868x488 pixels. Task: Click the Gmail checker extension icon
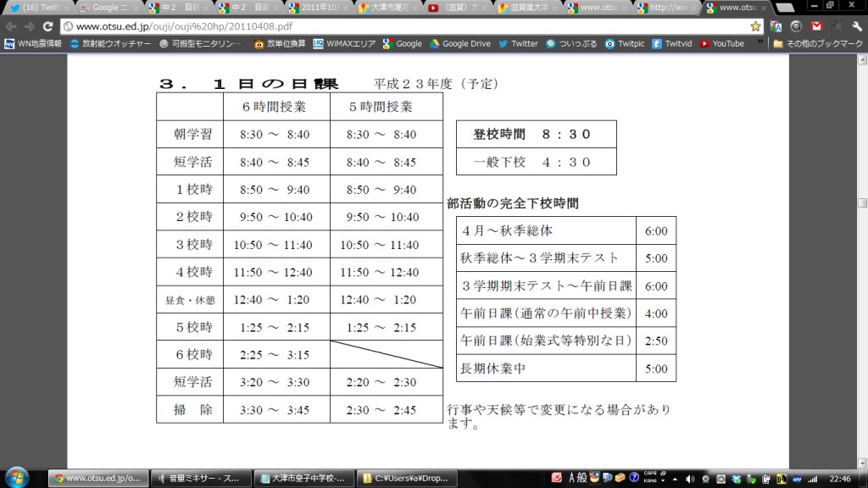point(816,26)
